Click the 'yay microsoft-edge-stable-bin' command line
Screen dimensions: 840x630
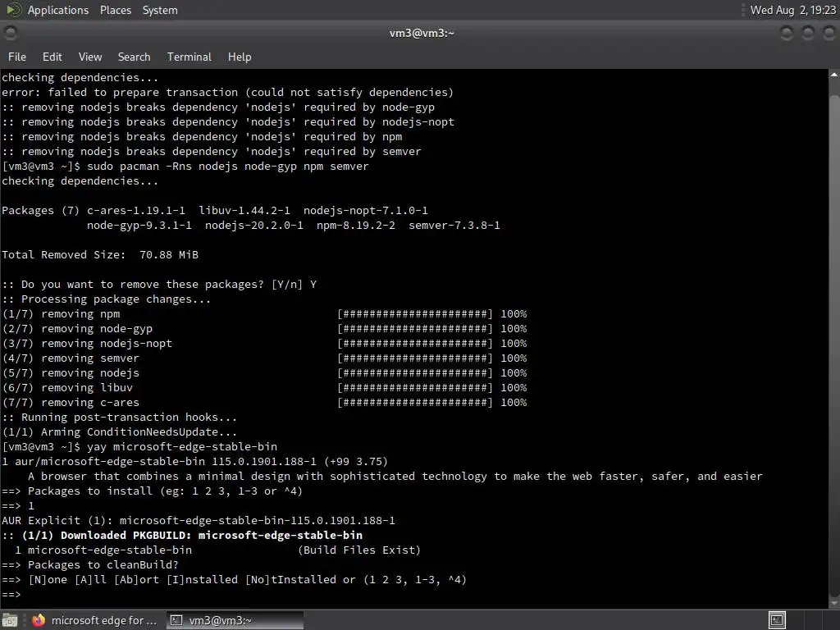point(139,447)
